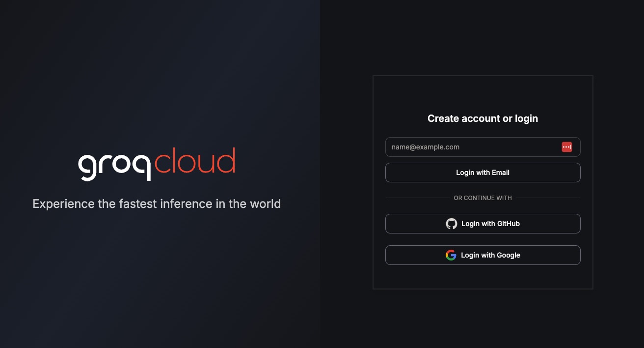This screenshot has height=348, width=644.
Task: Click the 'OR CONTINUE WITH' separator text
Action: pyautogui.click(x=483, y=198)
